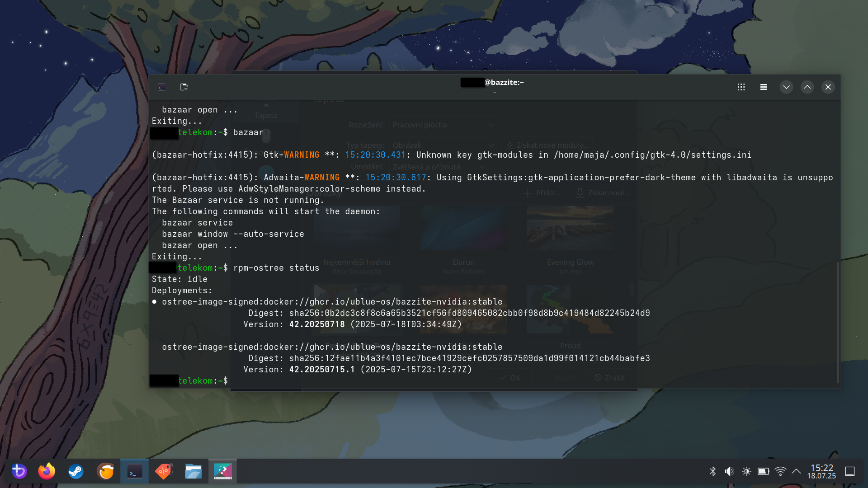The height and width of the screenshot is (488, 868).
Task: Open the orange bird app in taskbar
Action: [105, 471]
